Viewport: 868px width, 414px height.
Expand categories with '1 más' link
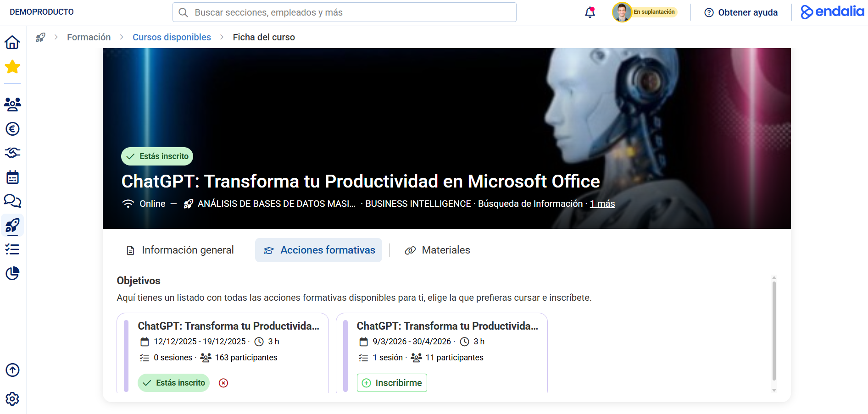coord(602,204)
